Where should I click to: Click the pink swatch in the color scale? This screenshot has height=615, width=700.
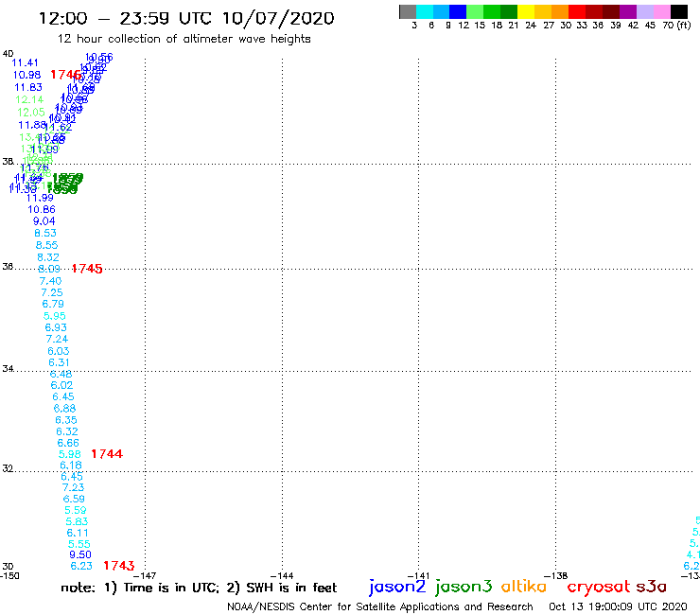point(662,11)
